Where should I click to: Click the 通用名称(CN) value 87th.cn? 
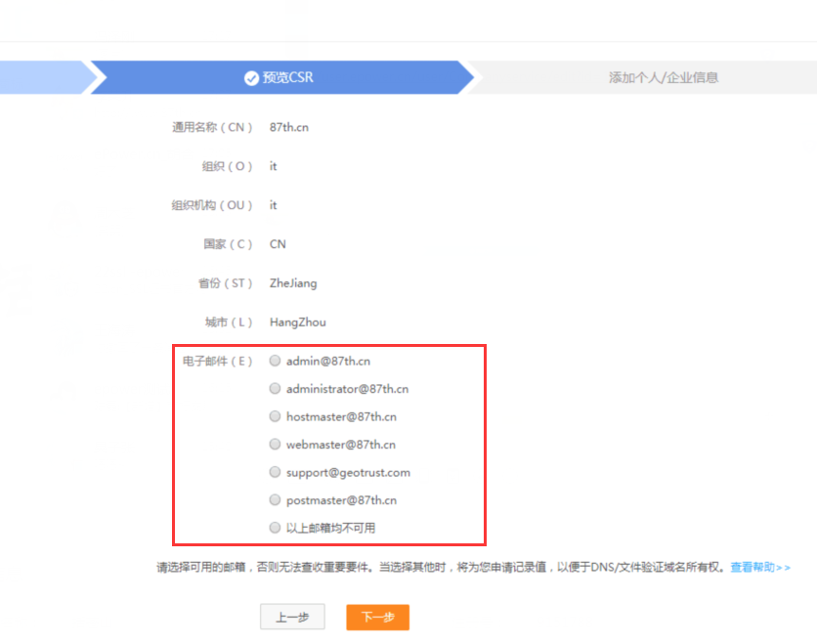tap(289, 126)
